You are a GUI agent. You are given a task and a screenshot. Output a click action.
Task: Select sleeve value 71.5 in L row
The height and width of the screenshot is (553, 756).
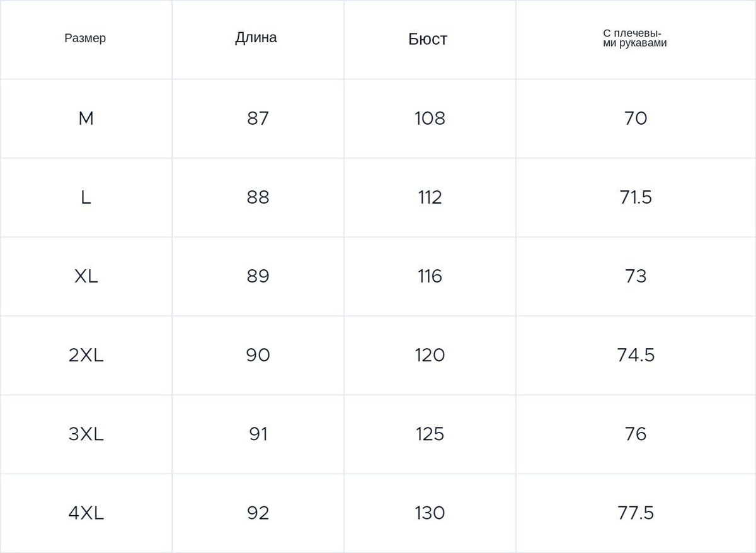pos(636,197)
